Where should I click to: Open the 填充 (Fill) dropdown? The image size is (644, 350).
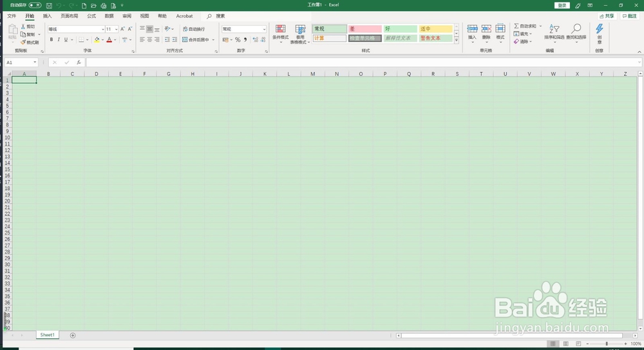coord(523,34)
